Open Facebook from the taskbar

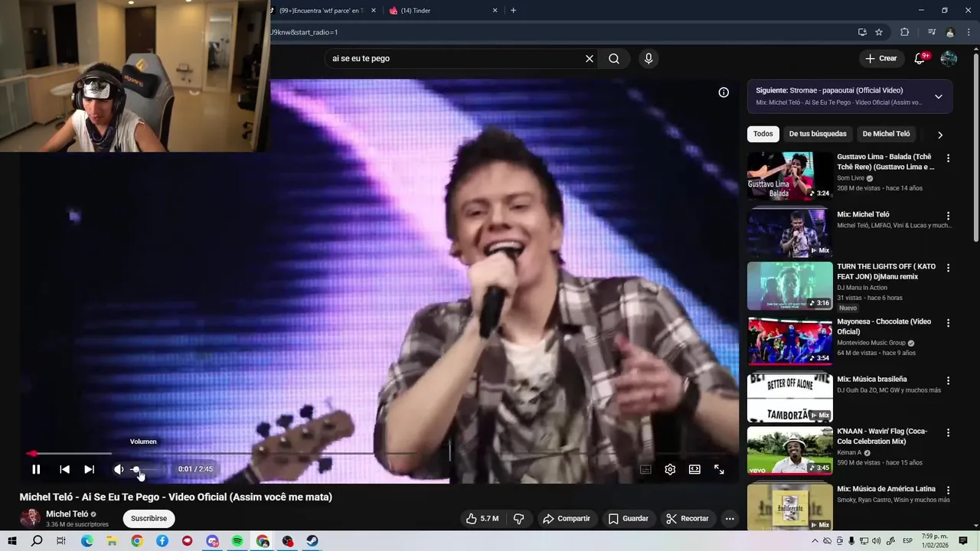pos(162,541)
